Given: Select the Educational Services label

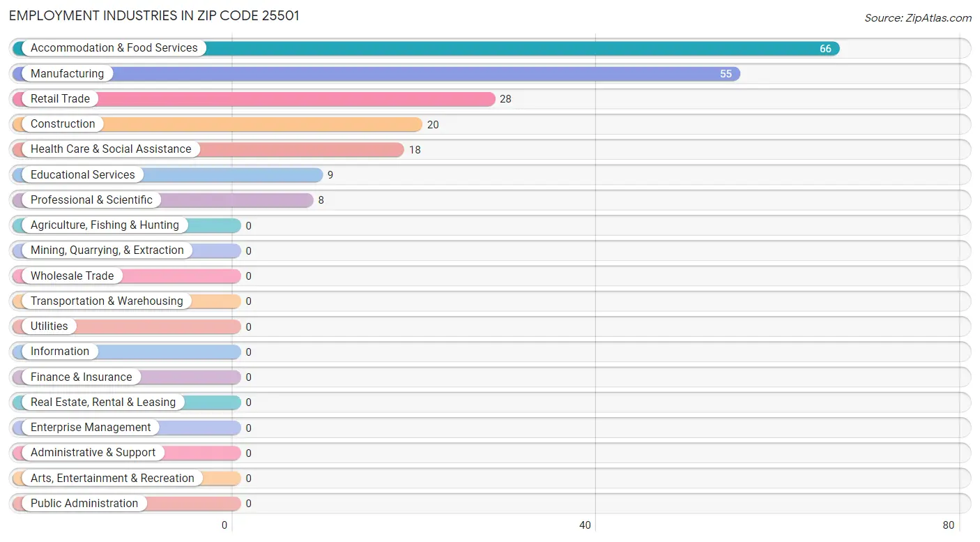Looking at the screenshot, I should [x=83, y=174].
